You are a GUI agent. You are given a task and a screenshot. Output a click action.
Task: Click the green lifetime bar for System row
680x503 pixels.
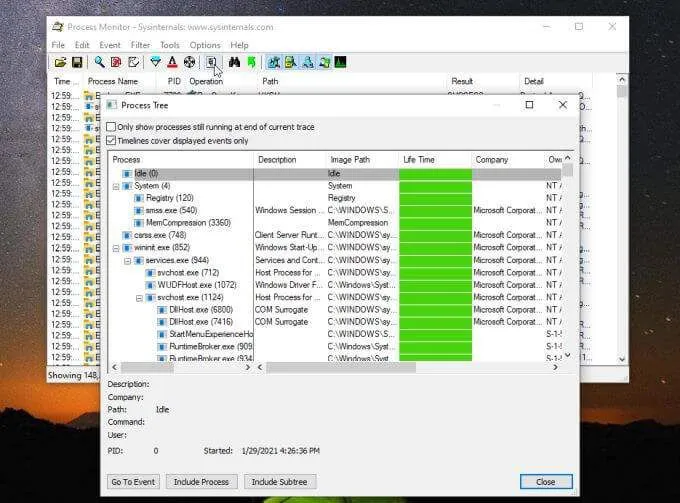[x=435, y=186]
